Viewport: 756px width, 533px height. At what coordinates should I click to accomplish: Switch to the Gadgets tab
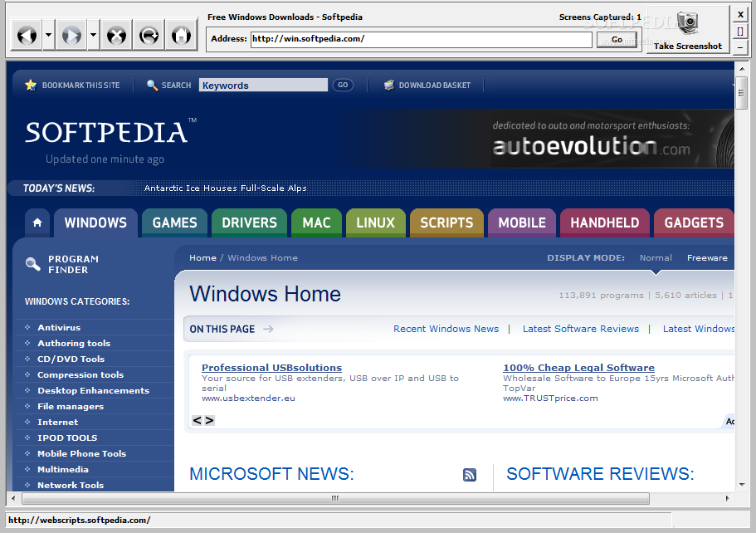694,222
